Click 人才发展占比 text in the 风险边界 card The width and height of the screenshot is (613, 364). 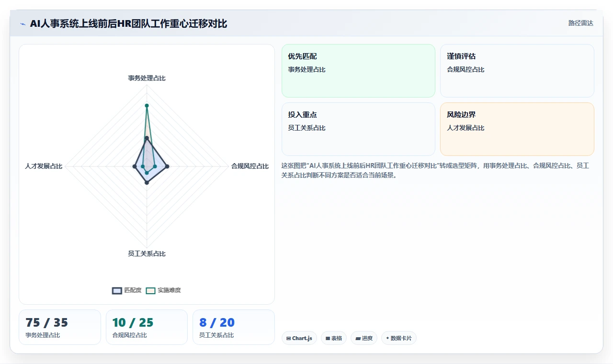pos(465,128)
